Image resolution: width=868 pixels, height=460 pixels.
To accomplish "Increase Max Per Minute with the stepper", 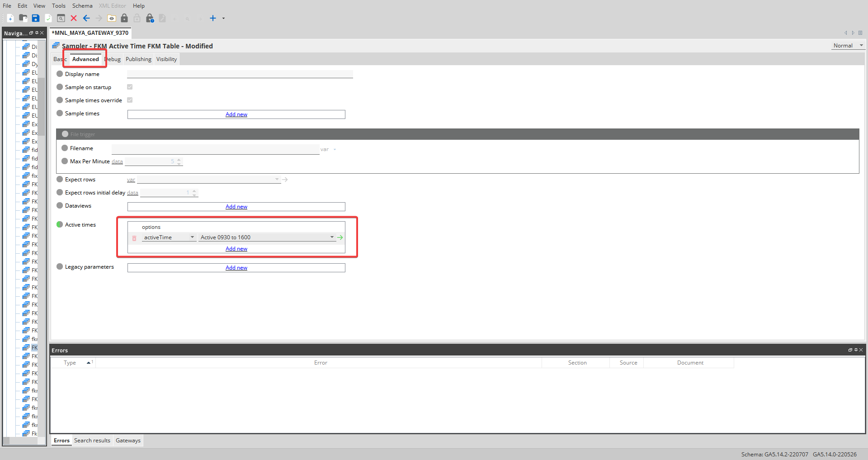I will click(179, 159).
